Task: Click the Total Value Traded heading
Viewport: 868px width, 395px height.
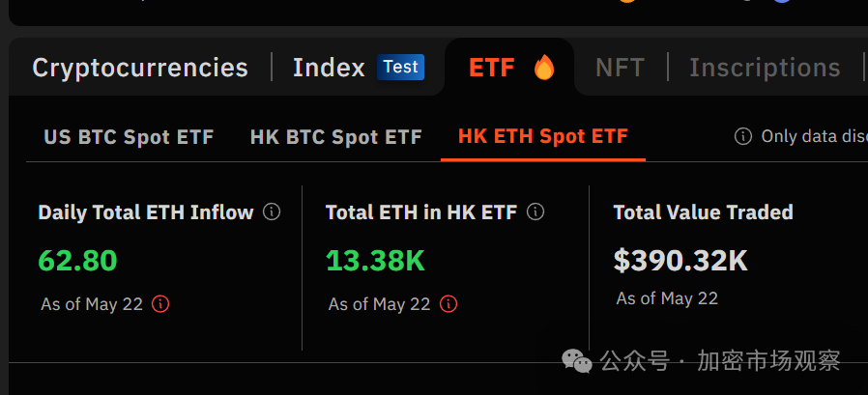Action: 703,212
